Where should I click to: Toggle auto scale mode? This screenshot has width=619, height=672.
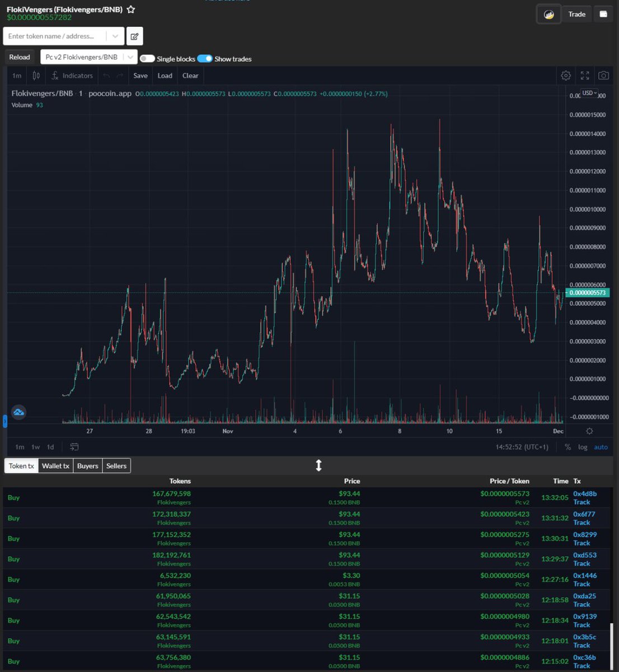601,447
